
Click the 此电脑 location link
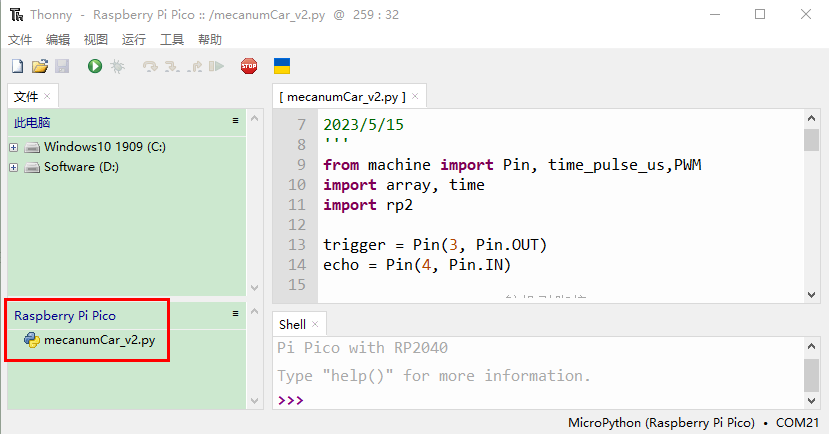(32, 123)
